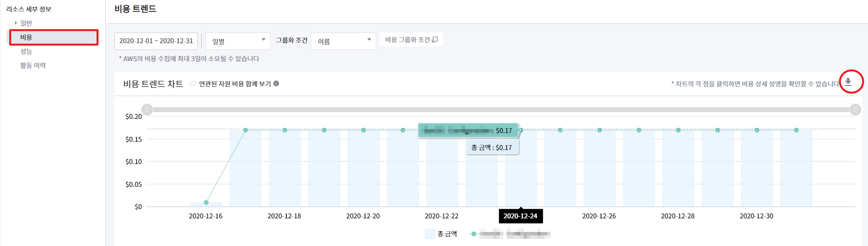Toggle the line series legend marker

pos(474,234)
